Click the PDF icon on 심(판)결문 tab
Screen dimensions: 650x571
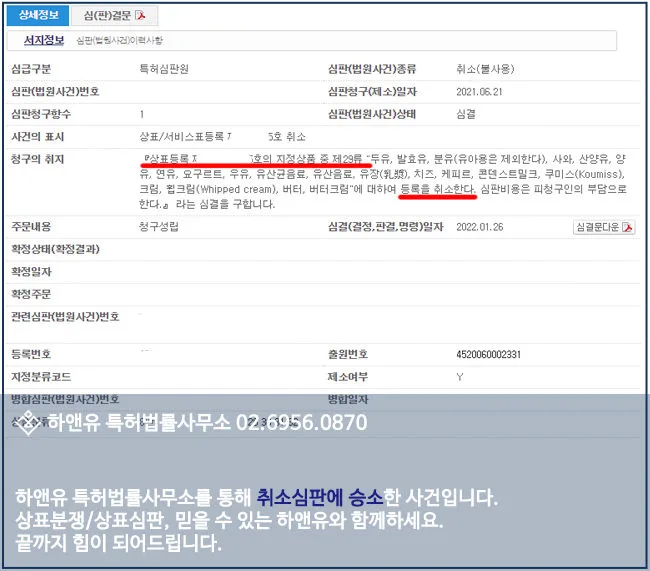pyautogui.click(x=141, y=16)
